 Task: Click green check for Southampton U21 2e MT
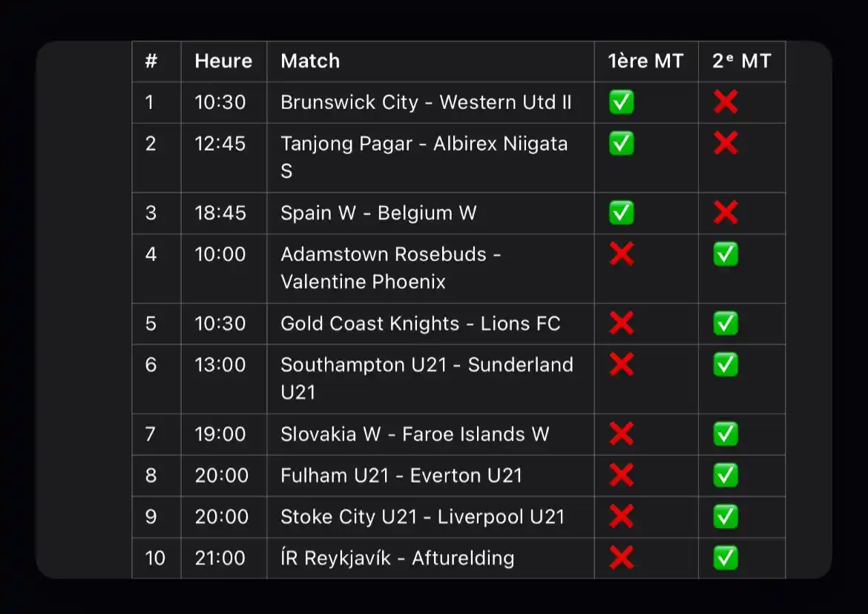725,365
